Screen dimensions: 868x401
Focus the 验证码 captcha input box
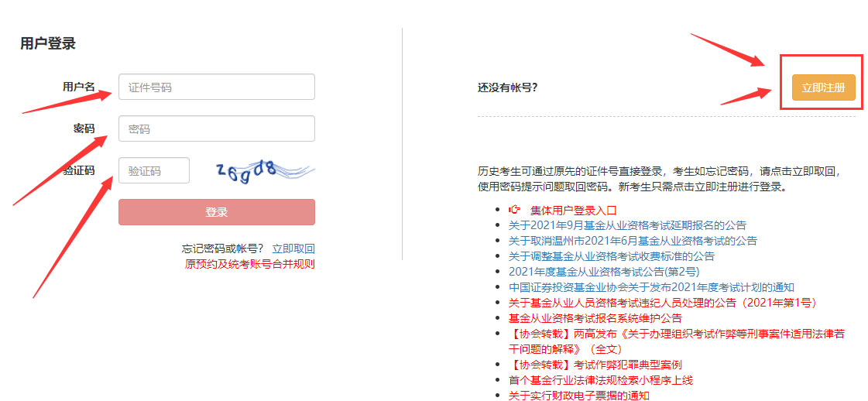153,171
